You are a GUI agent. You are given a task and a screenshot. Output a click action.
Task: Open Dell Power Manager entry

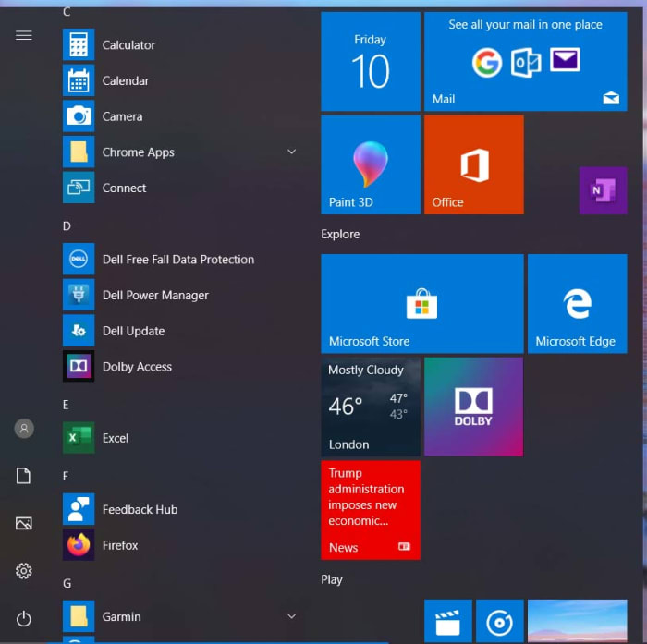click(155, 296)
